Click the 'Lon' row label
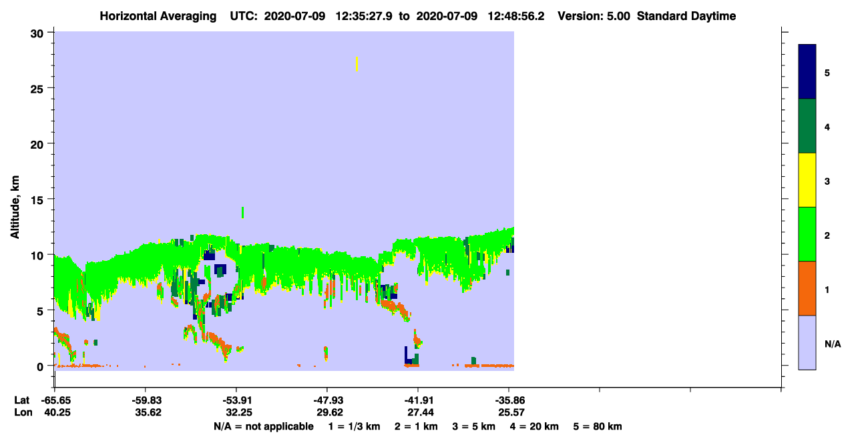Image resolution: width=868 pixels, height=445 pixels. (22, 412)
